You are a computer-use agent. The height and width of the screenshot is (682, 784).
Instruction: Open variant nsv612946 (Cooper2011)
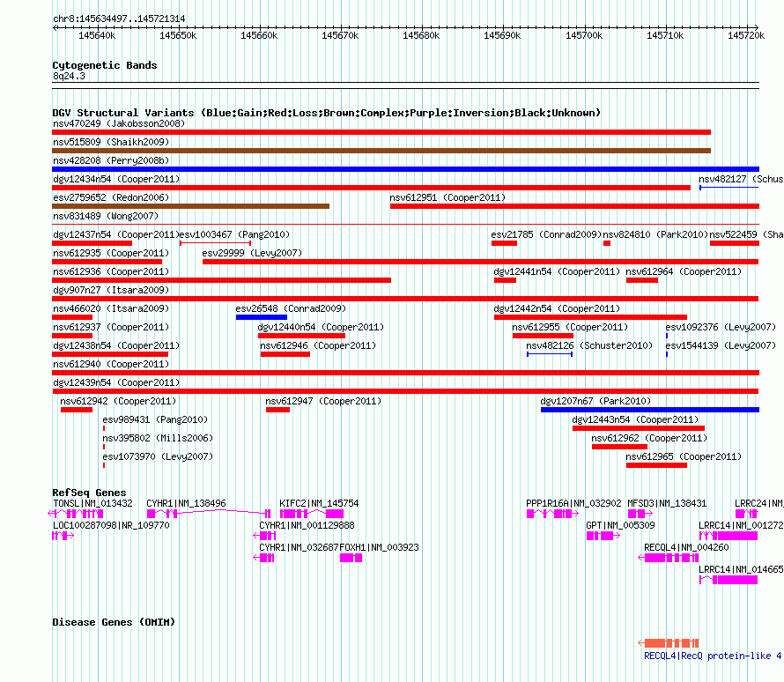318,346
